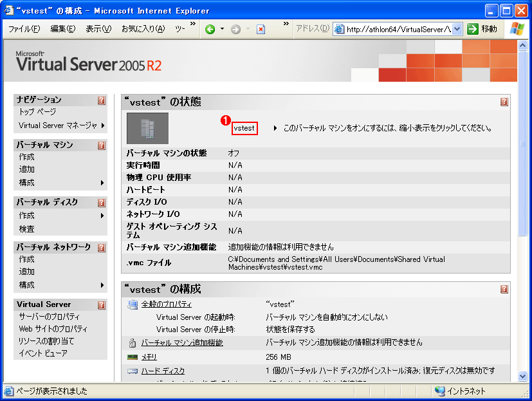The width and height of the screenshot is (532, 401).
Task: Open help icon for Virtual Server panel
Action: (102, 305)
